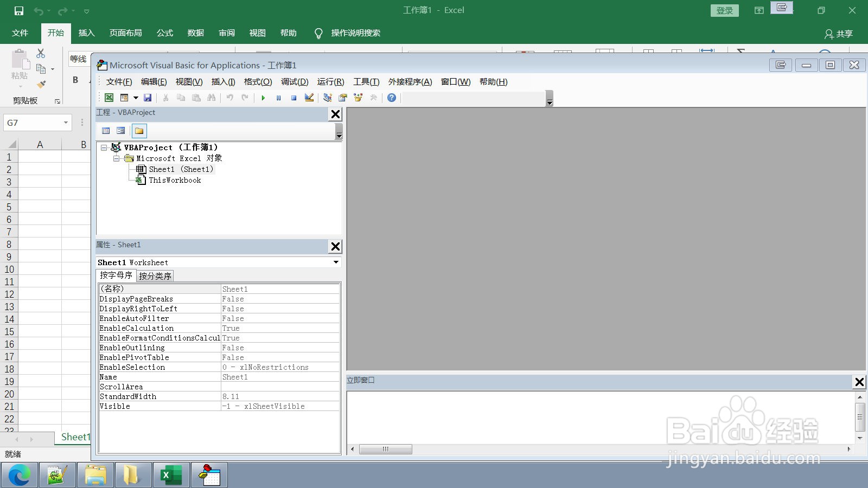Open the Sheet1 Worksheet object dropdown
The height and width of the screenshot is (488, 868).
[x=336, y=262]
